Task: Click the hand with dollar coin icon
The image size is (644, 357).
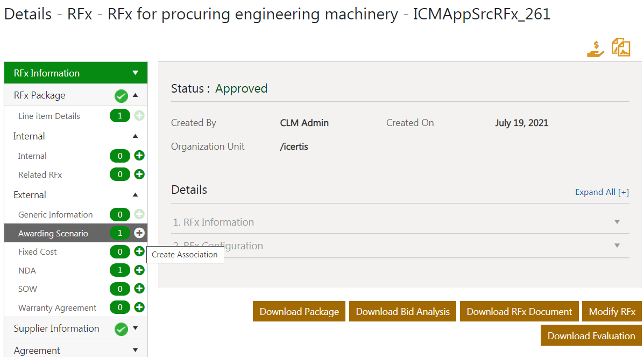Action: coord(596,49)
